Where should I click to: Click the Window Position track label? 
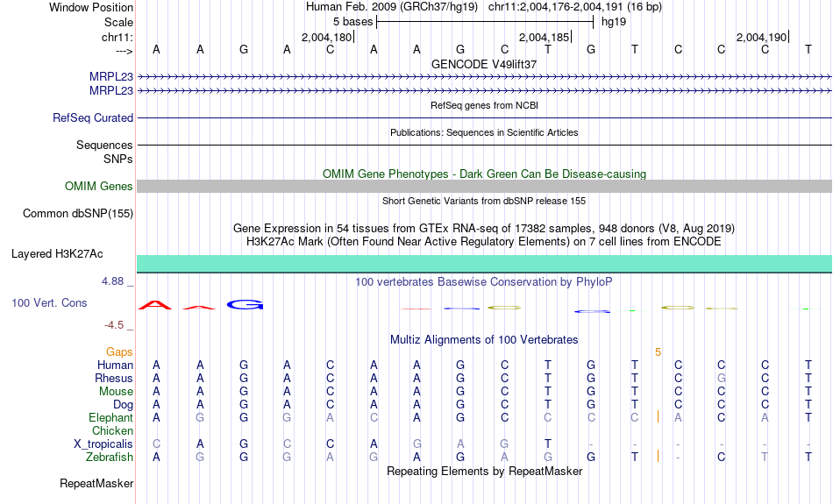coord(91,7)
